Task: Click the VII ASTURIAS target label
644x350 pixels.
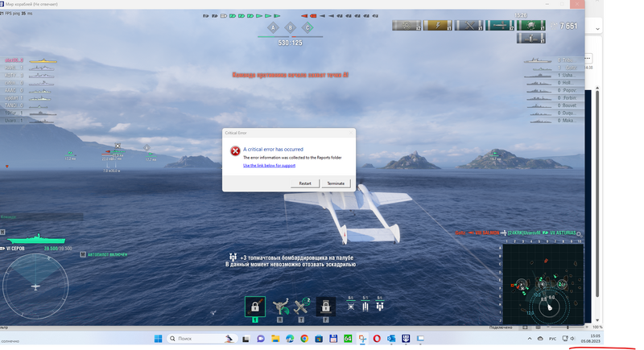Action: (x=563, y=233)
